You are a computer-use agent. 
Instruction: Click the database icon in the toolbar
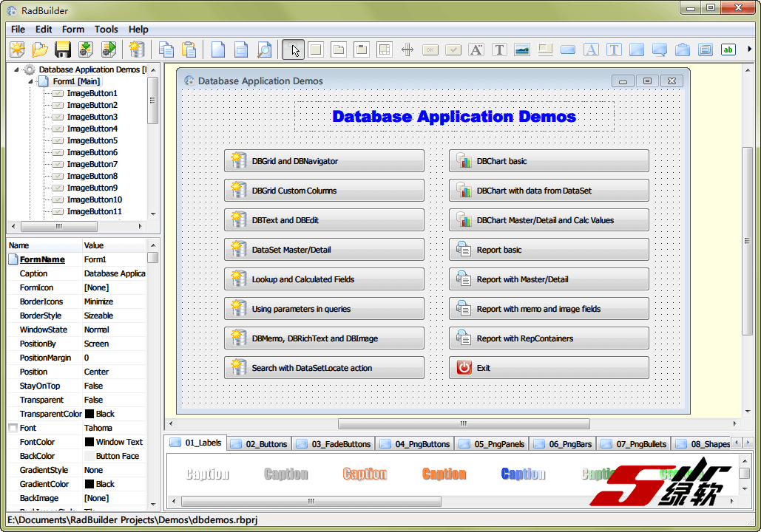[136, 50]
